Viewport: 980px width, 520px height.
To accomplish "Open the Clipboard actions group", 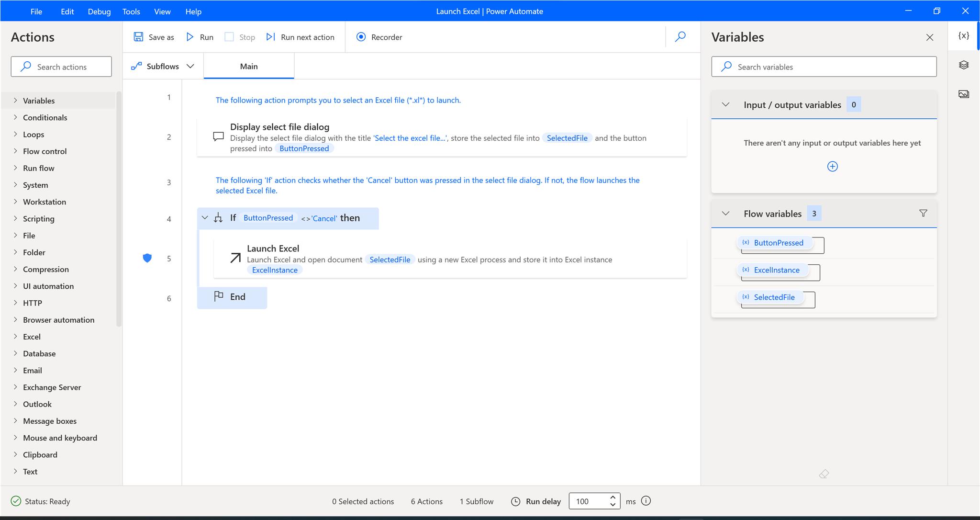I will point(40,454).
